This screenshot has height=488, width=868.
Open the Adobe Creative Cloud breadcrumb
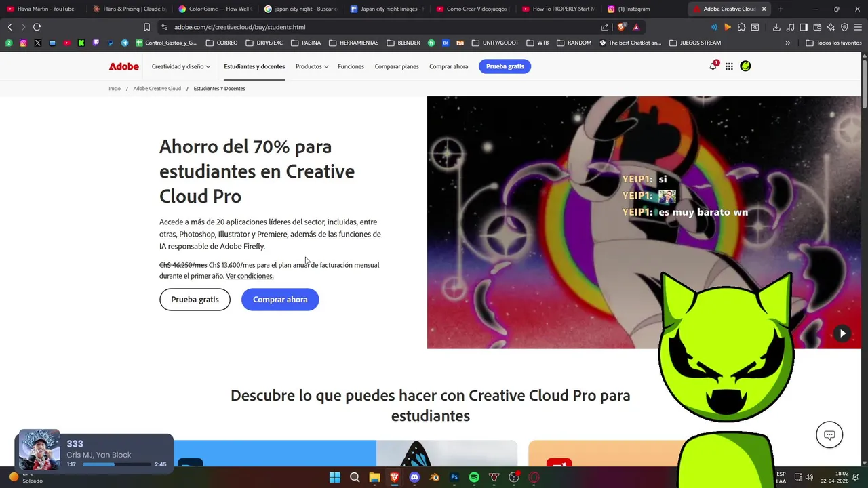pos(157,89)
